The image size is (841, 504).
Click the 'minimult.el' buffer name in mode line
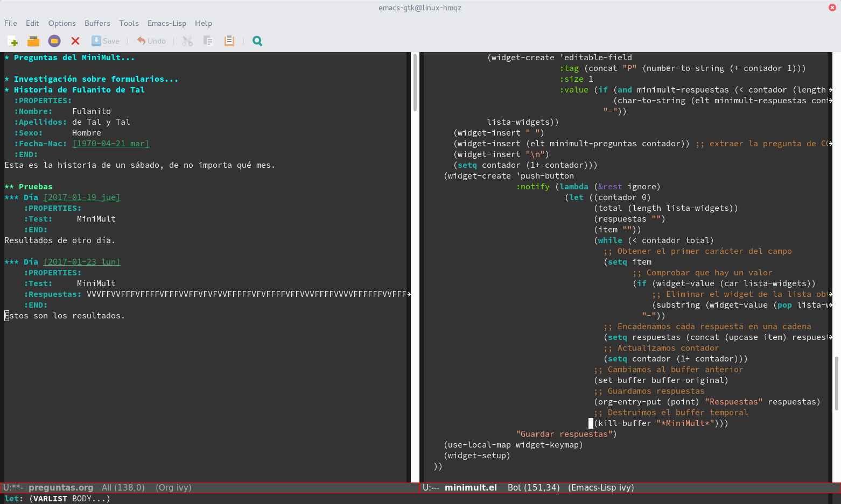471,487
